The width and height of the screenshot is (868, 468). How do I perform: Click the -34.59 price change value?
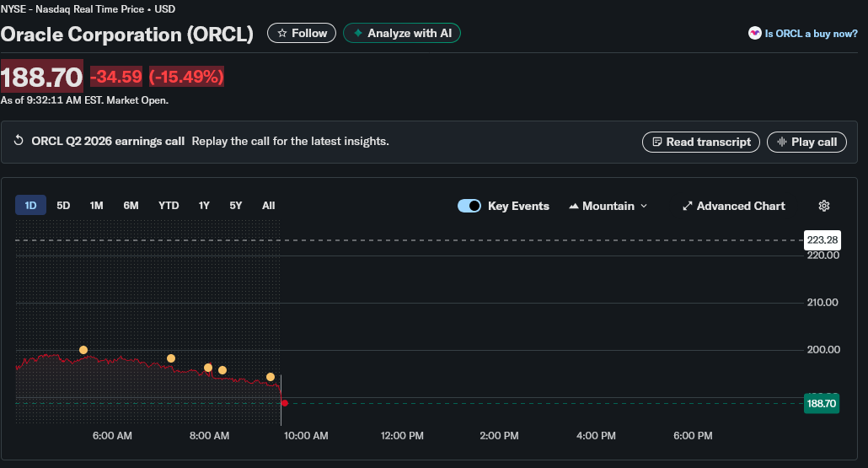[x=116, y=77]
